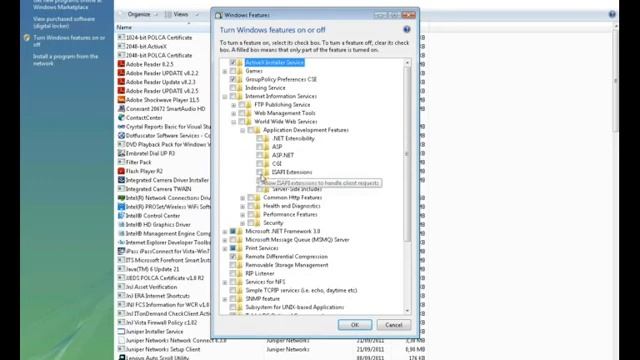The width and height of the screenshot is (640, 360).
Task: Select Internet Explorer Developer Toolbar icon
Action: point(121,242)
